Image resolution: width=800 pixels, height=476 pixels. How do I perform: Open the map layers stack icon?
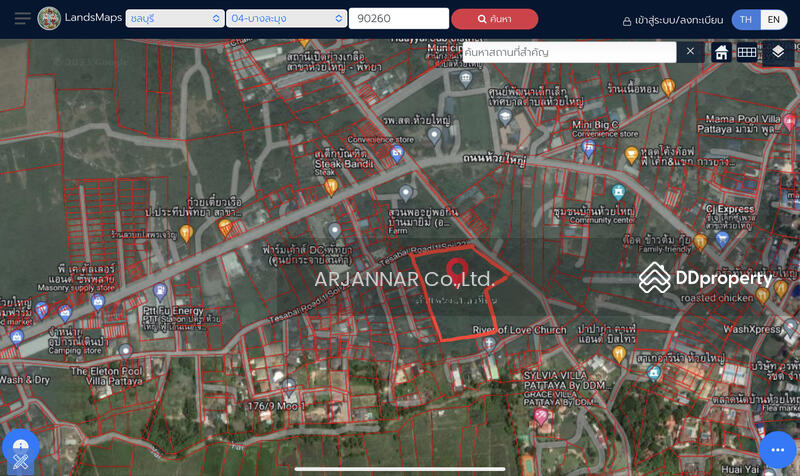(x=778, y=52)
